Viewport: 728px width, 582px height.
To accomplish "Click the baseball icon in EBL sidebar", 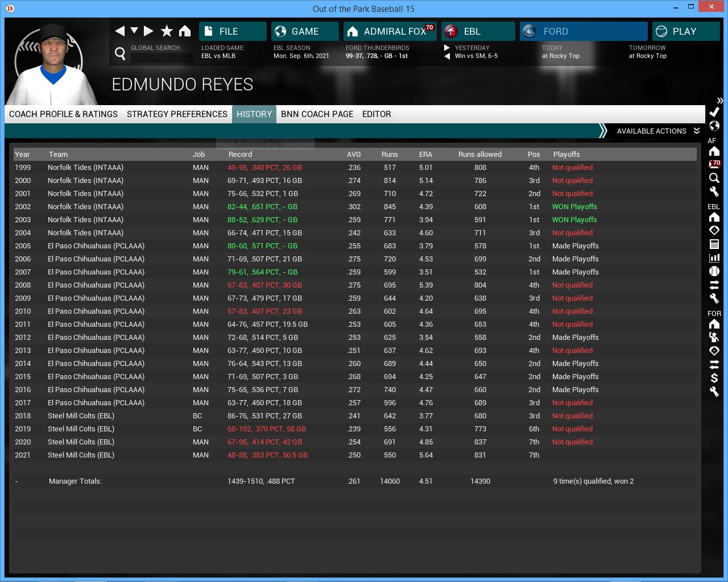I will coord(714,271).
